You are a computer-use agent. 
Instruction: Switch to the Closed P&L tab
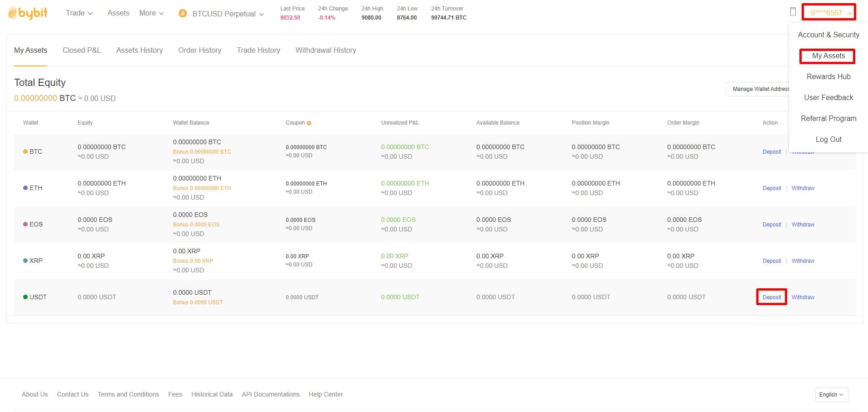(82, 50)
